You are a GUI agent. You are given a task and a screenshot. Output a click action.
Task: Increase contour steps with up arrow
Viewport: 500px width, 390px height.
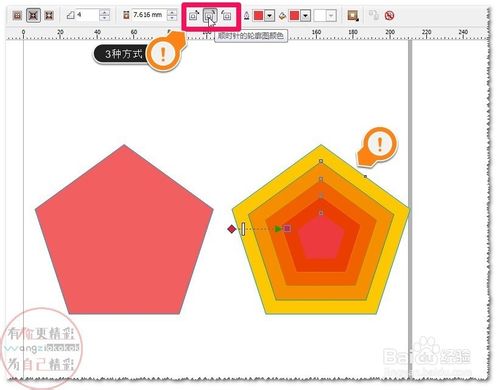[105, 12]
